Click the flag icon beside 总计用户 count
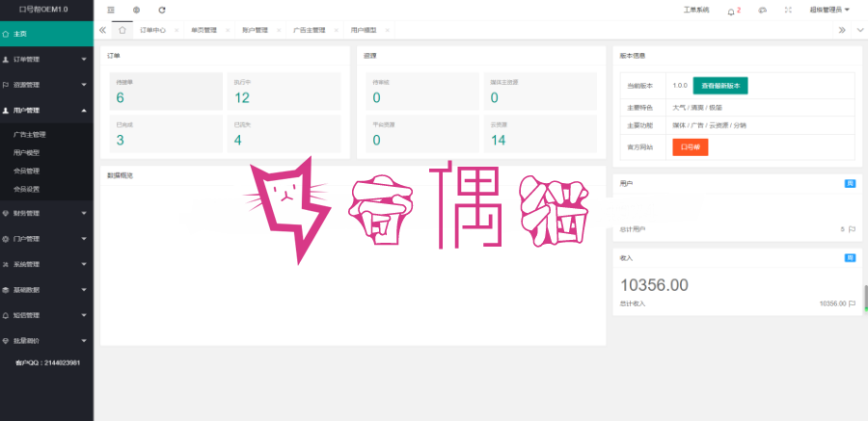The image size is (868, 421). [x=852, y=229]
